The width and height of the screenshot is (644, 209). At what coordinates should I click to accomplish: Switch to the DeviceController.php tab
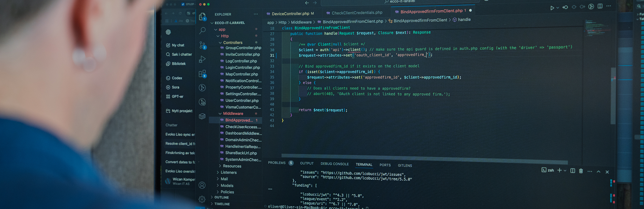coord(290,14)
